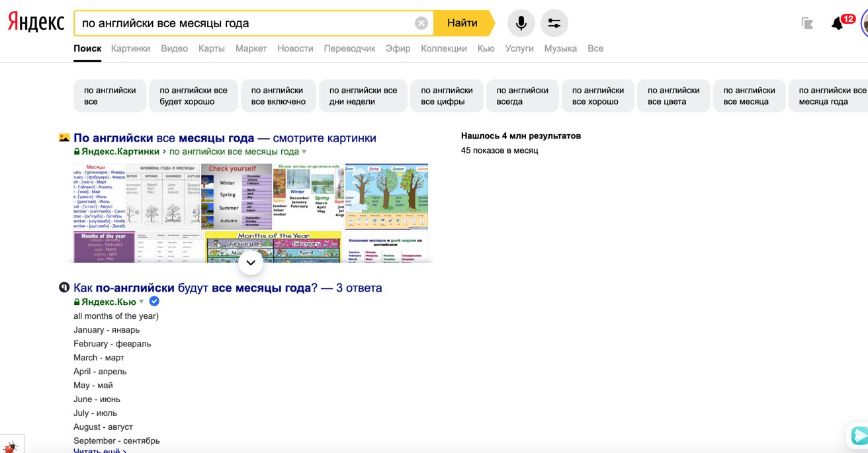Screen dimensions: 868x453
Task: Open the collections bookmark icon
Action: click(x=807, y=24)
